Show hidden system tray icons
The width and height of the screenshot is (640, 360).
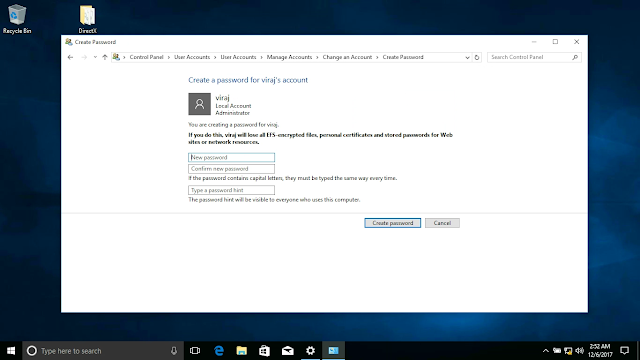click(545, 351)
